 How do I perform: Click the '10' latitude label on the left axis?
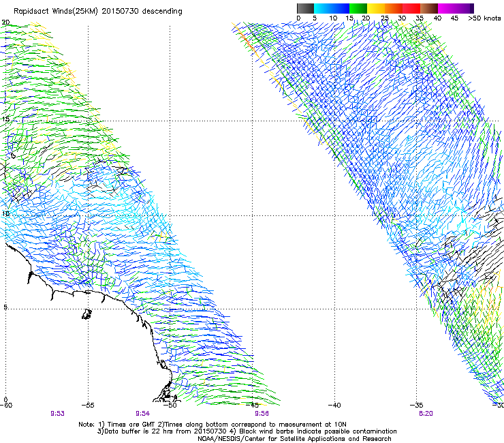click(x=5, y=213)
